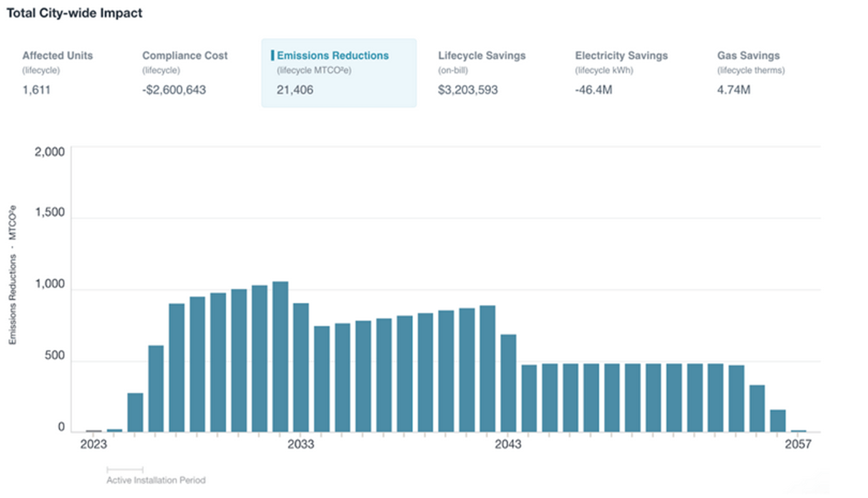
Task: Click the teal indicator beside Emissions Reductions
Action: [274, 55]
